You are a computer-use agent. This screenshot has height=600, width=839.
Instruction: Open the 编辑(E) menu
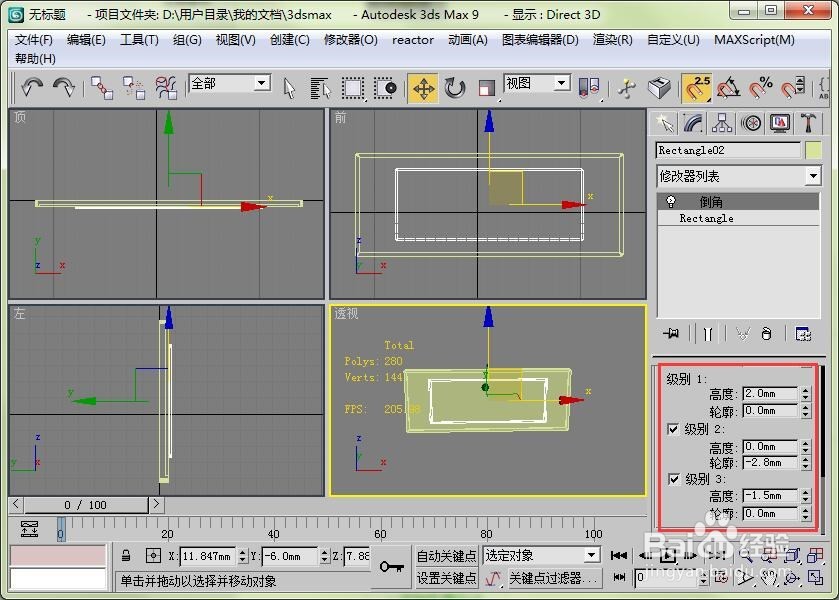(86, 40)
